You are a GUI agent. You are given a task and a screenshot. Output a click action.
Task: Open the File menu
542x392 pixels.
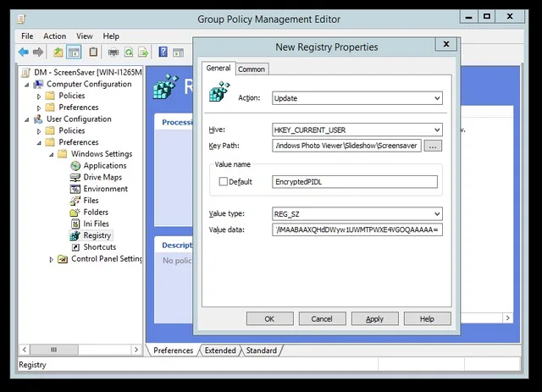point(27,36)
